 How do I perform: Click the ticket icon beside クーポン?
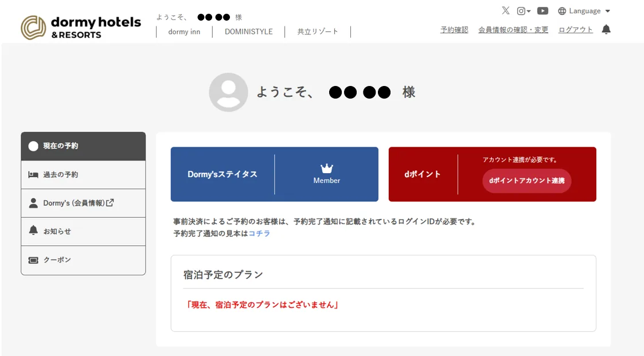pyautogui.click(x=33, y=260)
